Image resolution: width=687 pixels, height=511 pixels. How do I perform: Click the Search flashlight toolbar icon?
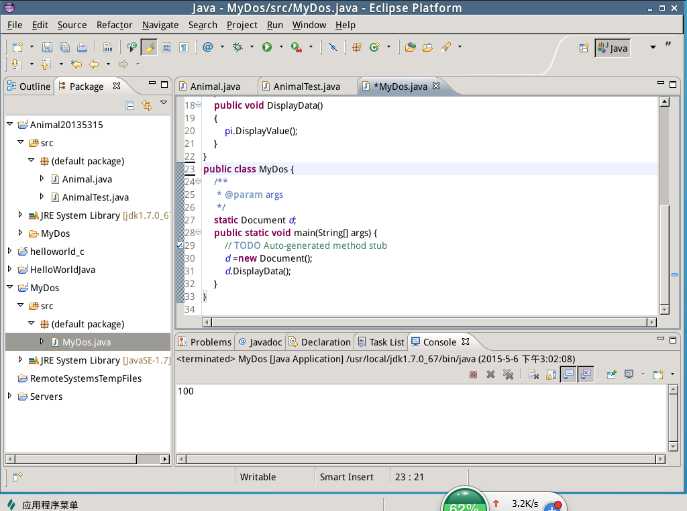coord(446,46)
